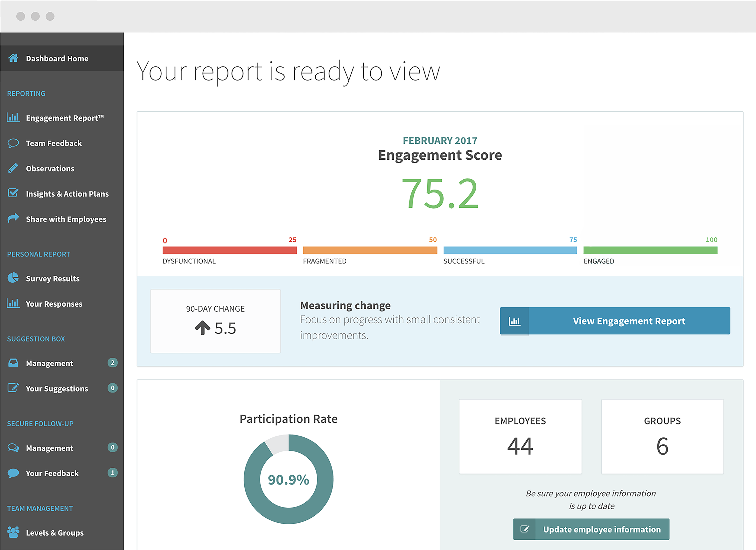The width and height of the screenshot is (756, 550).
Task: Select the Share with Employees arrow icon
Action: (x=13, y=219)
